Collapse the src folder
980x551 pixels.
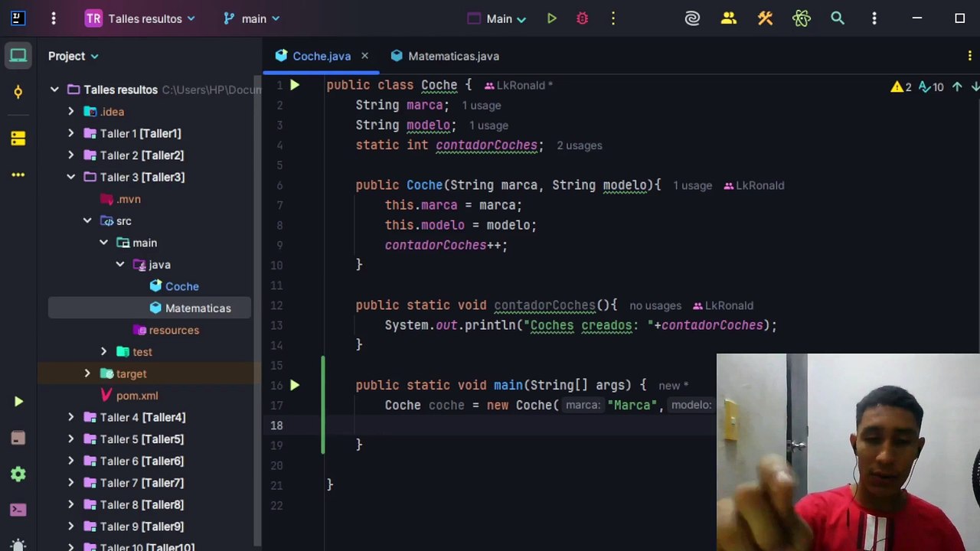pos(87,220)
